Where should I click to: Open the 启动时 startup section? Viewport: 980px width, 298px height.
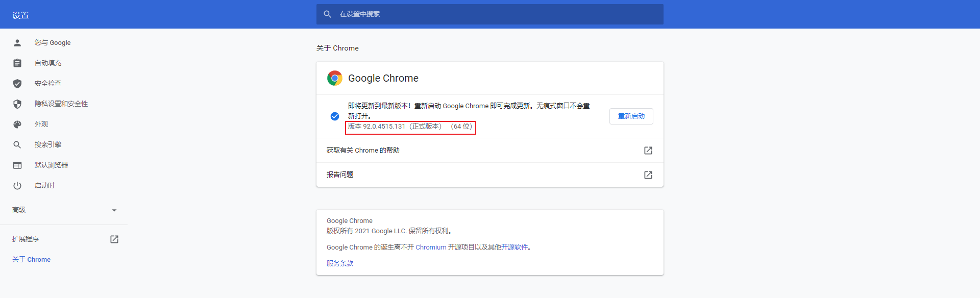tap(44, 186)
